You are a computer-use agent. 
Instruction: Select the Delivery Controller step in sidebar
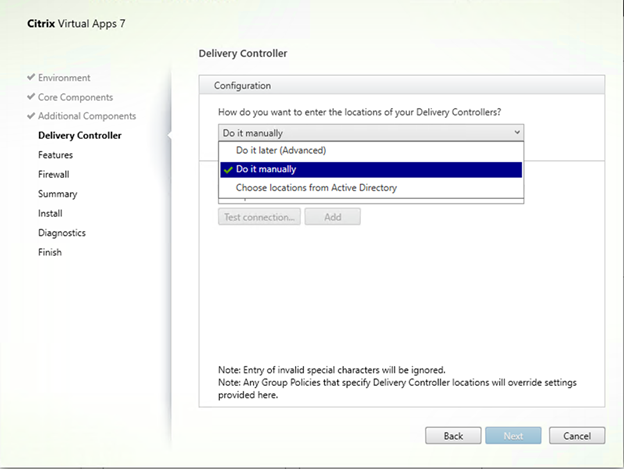tap(80, 135)
